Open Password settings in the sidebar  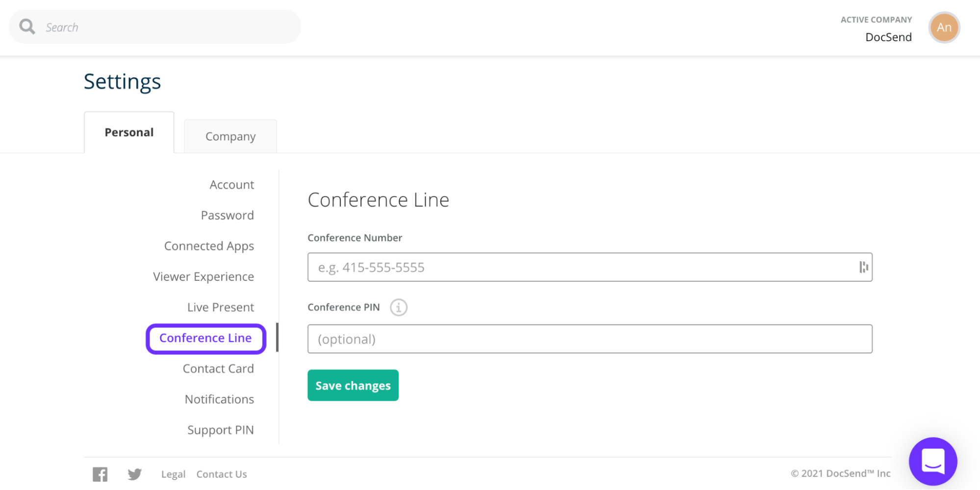tap(227, 215)
